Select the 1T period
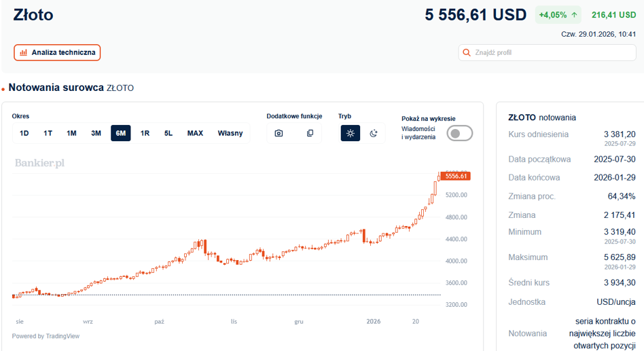Image resolution: width=644 pixels, height=351 pixels. coord(48,134)
